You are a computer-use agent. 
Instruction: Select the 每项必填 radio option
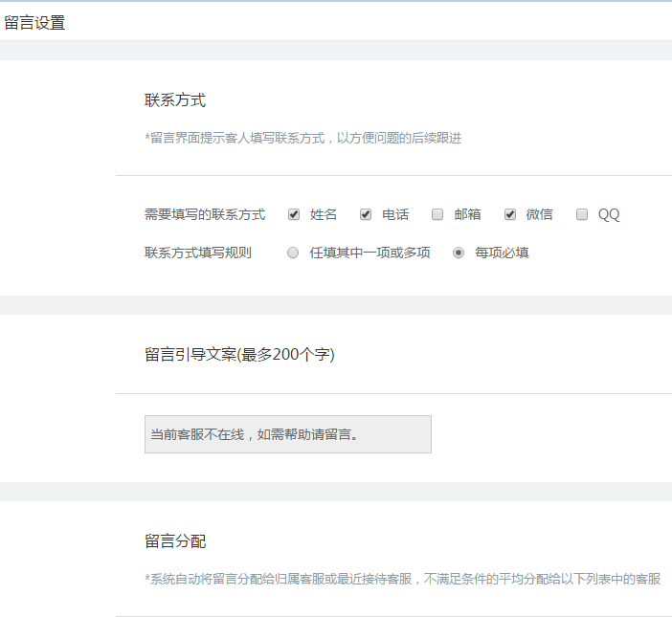click(x=459, y=253)
